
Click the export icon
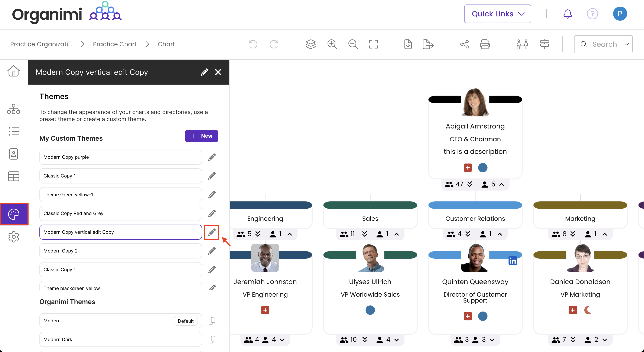428,44
